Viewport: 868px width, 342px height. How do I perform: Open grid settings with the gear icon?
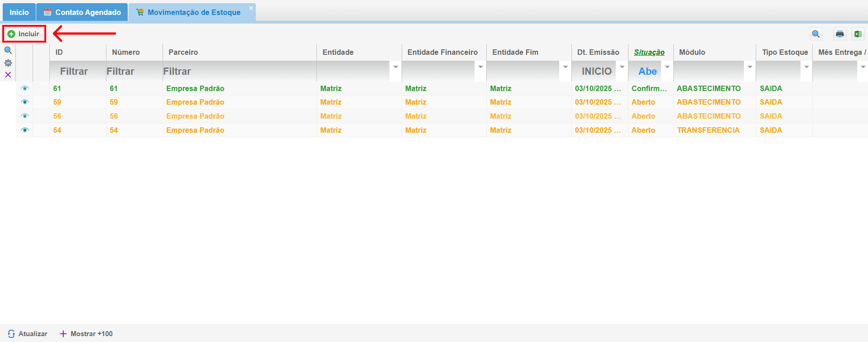point(8,63)
